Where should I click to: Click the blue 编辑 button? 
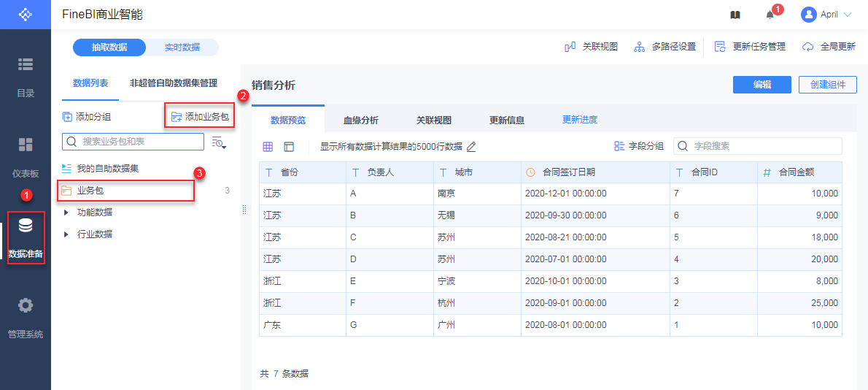[762, 85]
